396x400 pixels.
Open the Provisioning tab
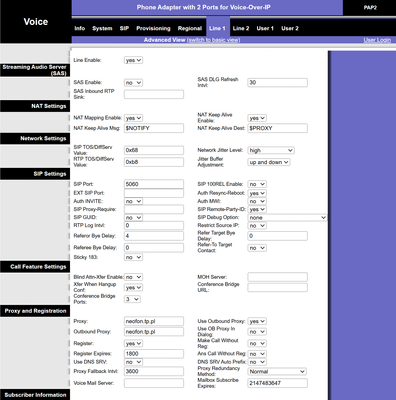click(153, 28)
